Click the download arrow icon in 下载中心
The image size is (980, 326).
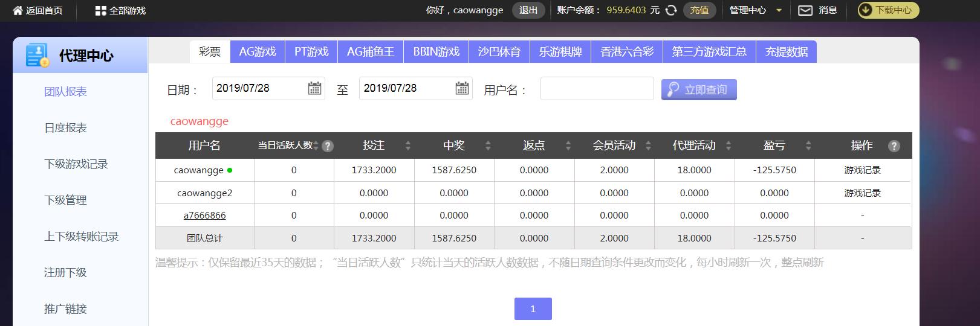(x=866, y=10)
